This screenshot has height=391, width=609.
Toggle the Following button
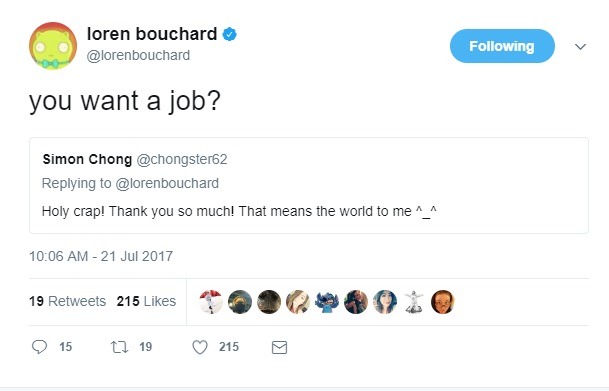coord(502,46)
